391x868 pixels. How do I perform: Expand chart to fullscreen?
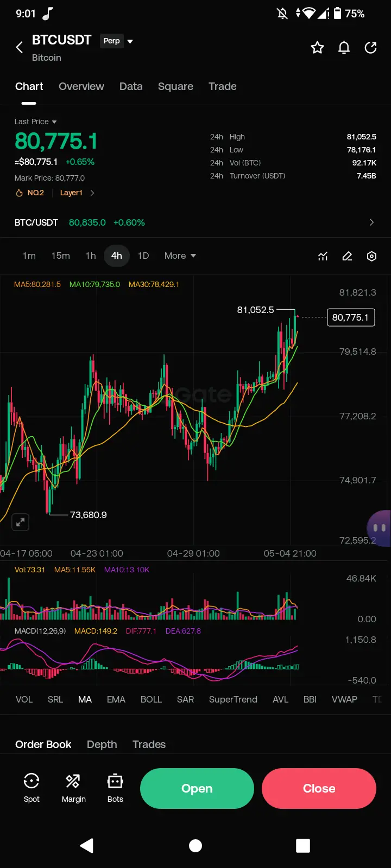click(21, 522)
